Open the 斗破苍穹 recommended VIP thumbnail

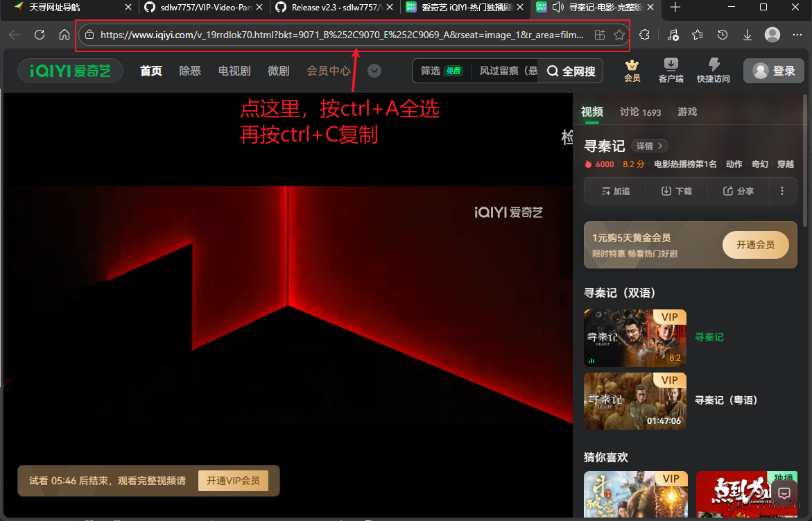635,494
